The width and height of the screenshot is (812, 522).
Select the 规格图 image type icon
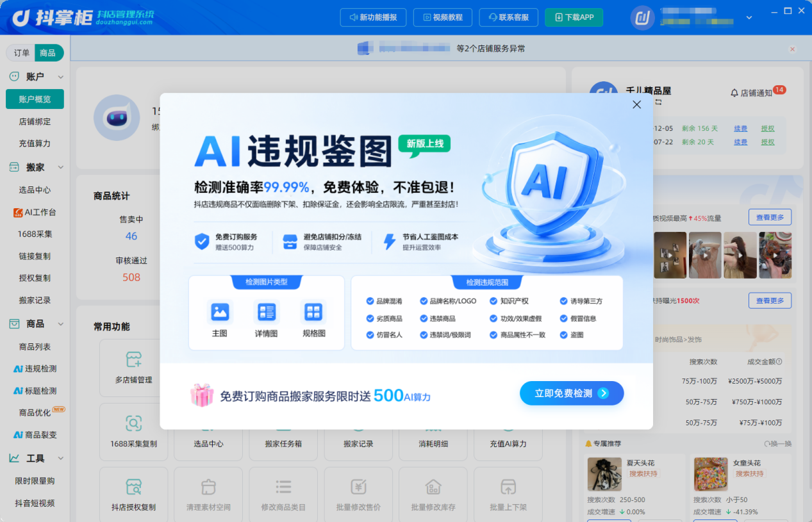tap(313, 312)
